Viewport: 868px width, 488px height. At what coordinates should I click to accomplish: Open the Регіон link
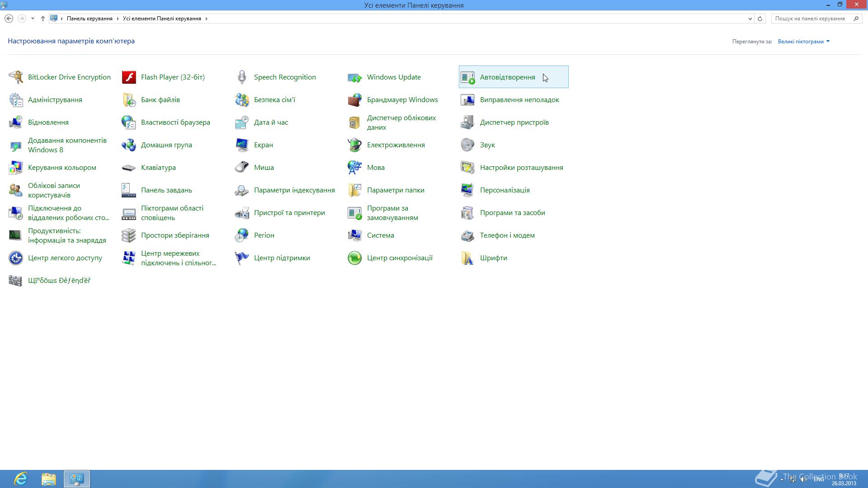tap(264, 235)
